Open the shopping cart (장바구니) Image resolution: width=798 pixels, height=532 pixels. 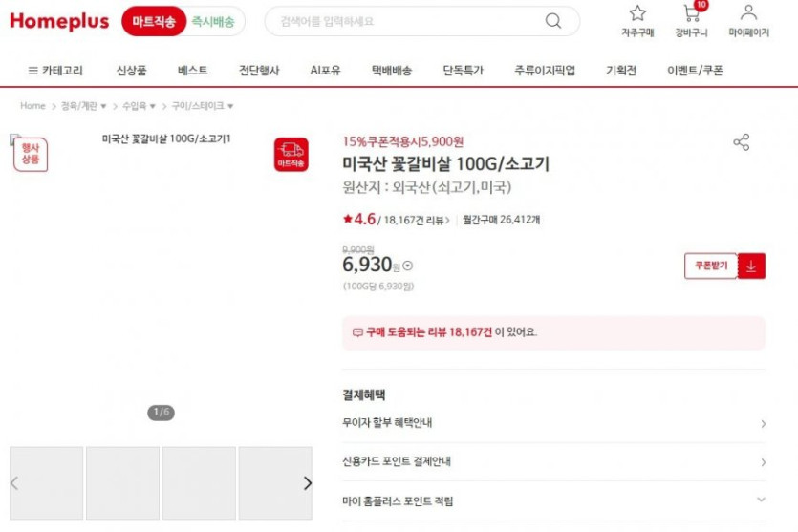click(691, 13)
